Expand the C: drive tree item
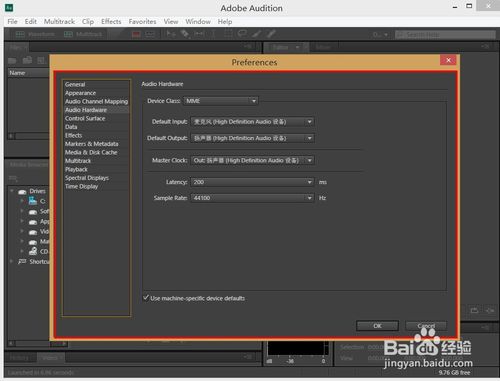Image resolution: width=500 pixels, height=381 pixels. click(x=22, y=201)
